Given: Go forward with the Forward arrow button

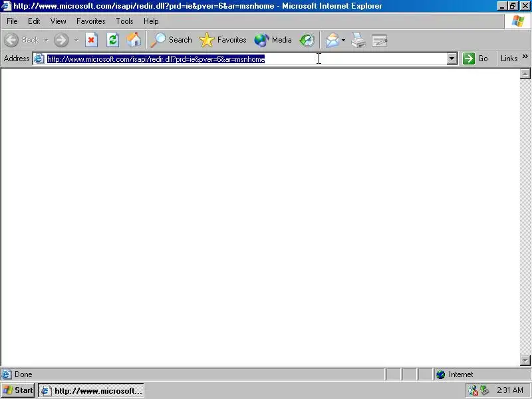Looking at the screenshot, I should point(61,40).
